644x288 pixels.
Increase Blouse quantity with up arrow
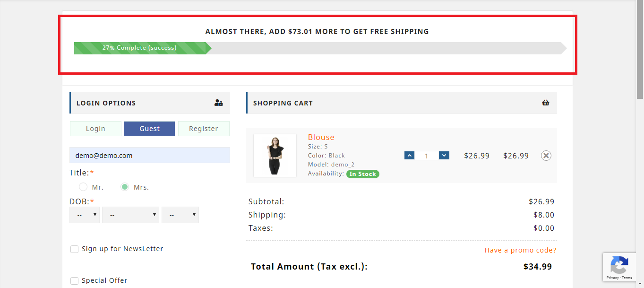pyautogui.click(x=410, y=156)
